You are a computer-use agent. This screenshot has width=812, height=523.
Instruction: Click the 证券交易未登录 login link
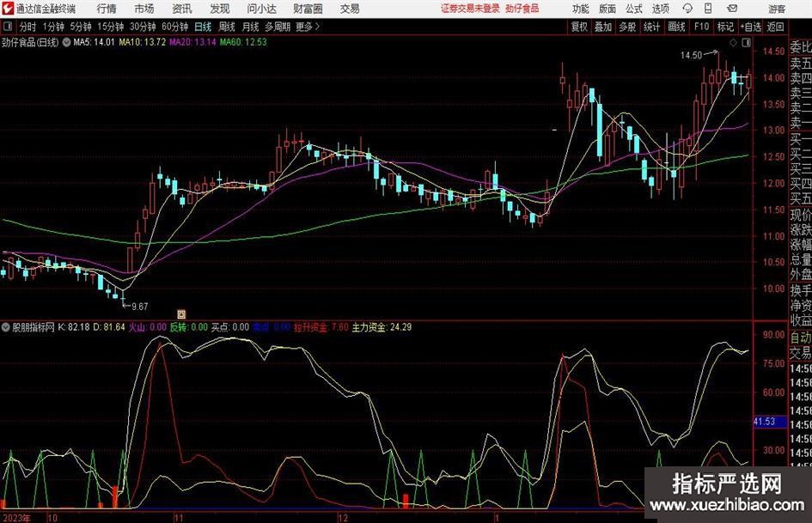click(470, 9)
